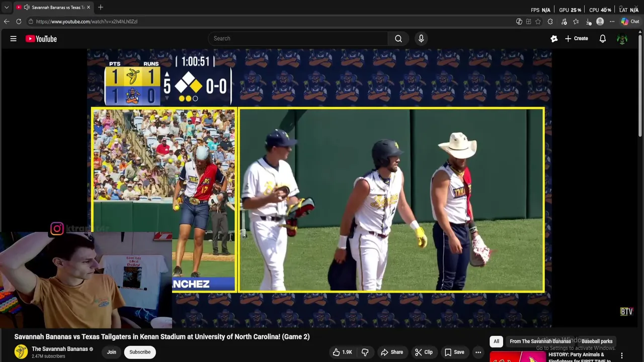Click the apps icon in address bar
Image resolution: width=644 pixels, height=362 pixels.
click(x=528, y=22)
